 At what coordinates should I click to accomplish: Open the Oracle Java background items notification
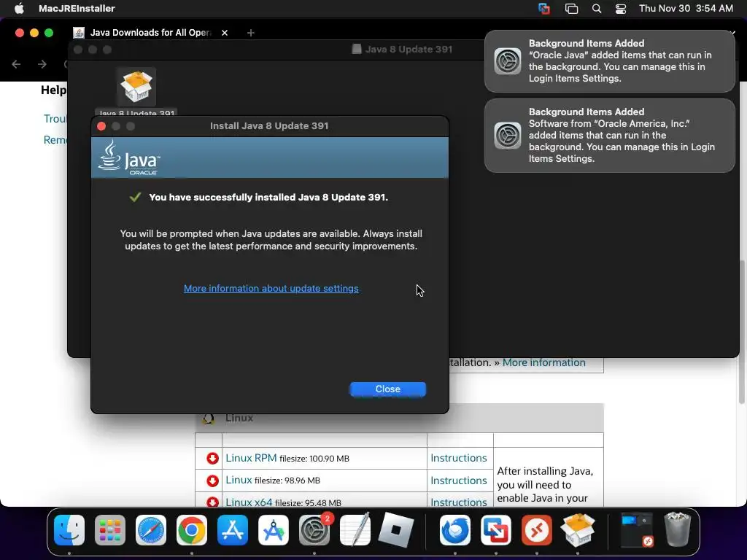610,61
